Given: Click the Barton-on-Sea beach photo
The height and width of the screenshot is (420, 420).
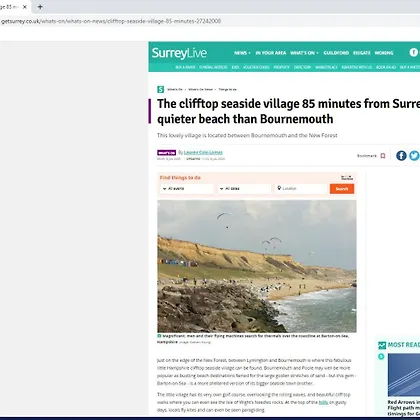Looking at the screenshot, I should point(257,266).
